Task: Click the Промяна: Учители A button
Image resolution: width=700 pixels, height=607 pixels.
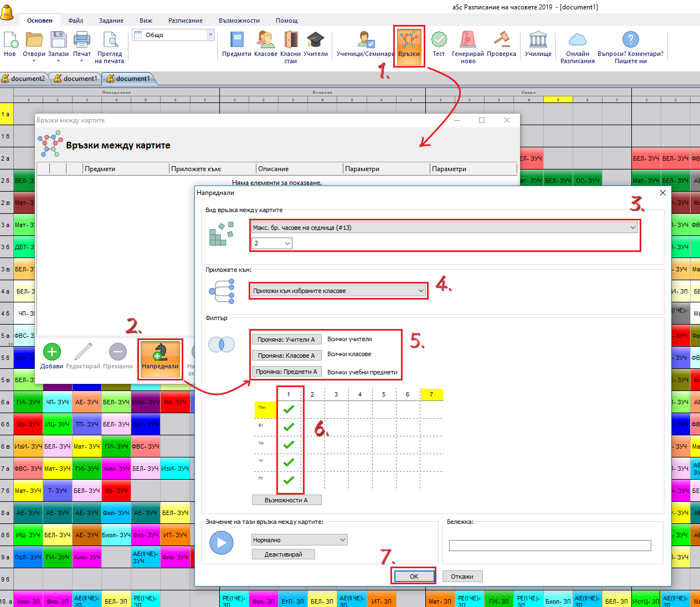Action: pos(286,339)
